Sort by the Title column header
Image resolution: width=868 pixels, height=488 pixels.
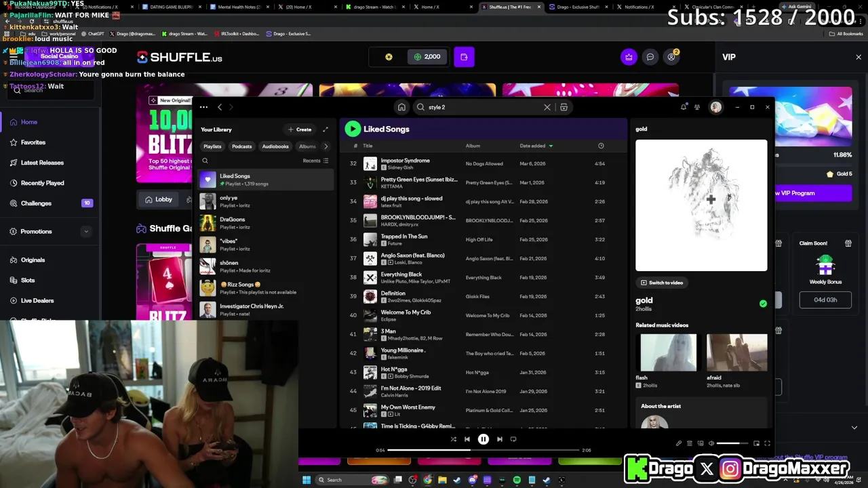coord(368,146)
